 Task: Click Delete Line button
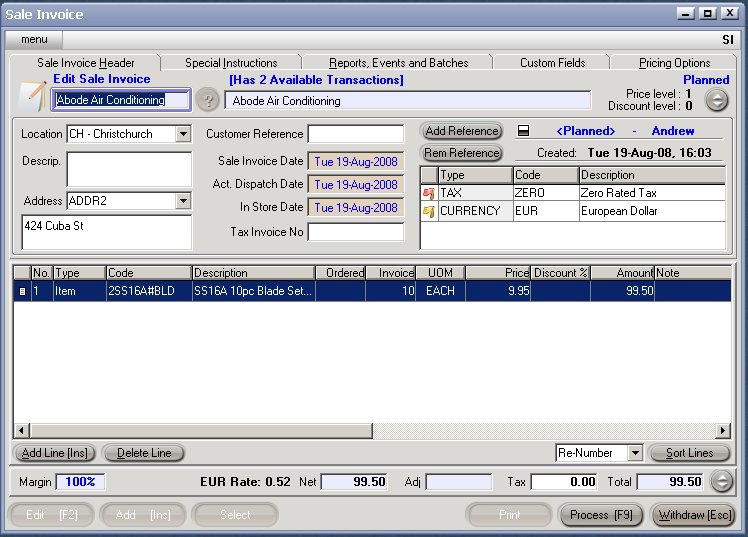pos(144,453)
